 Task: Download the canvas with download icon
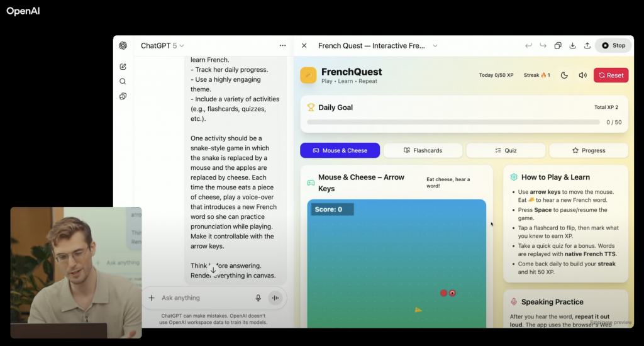[572, 45]
